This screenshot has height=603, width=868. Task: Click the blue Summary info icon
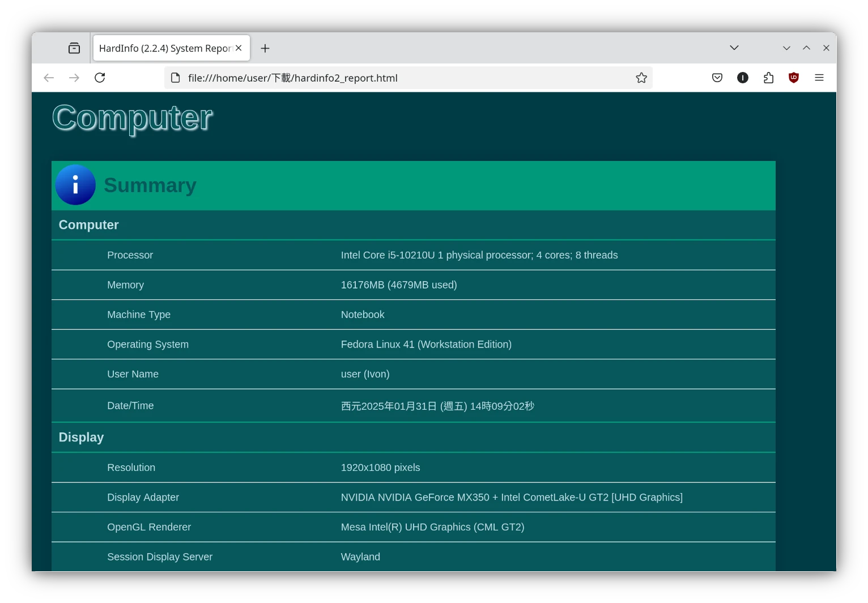click(75, 185)
